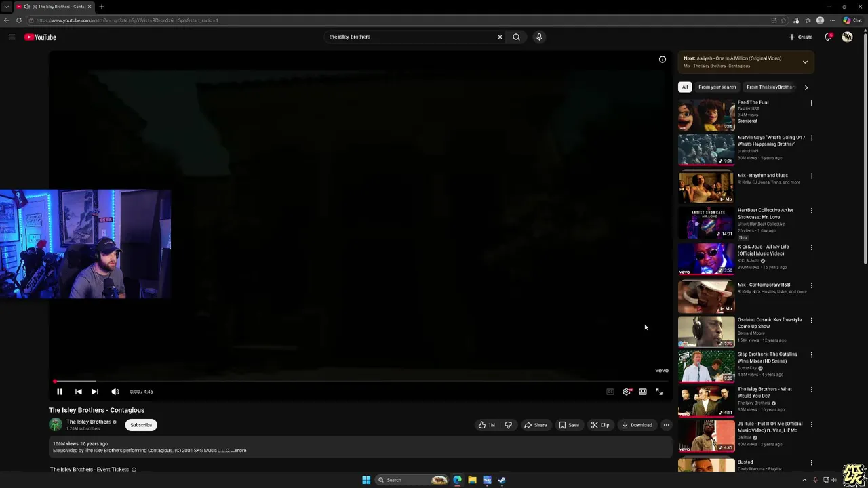The width and height of the screenshot is (868, 488).
Task: Toggle theater mode
Action: pyautogui.click(x=643, y=392)
